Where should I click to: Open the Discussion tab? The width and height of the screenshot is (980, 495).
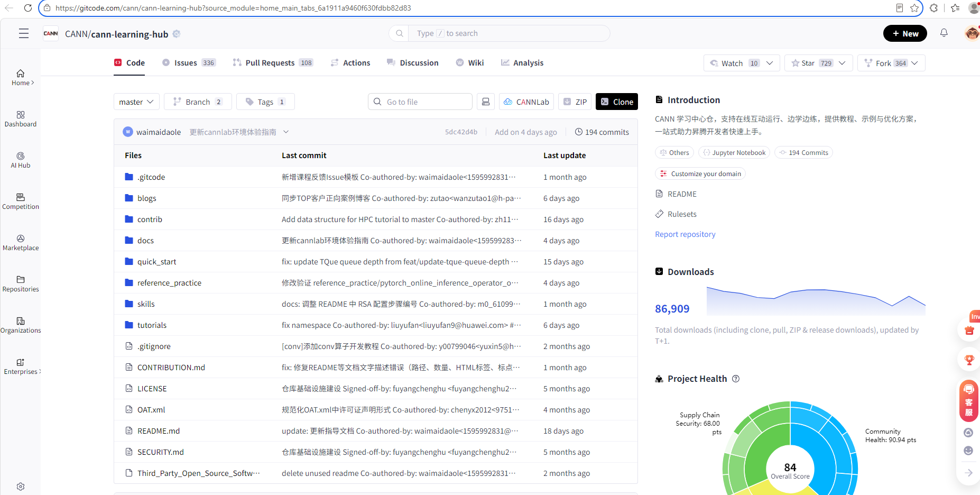click(413, 62)
